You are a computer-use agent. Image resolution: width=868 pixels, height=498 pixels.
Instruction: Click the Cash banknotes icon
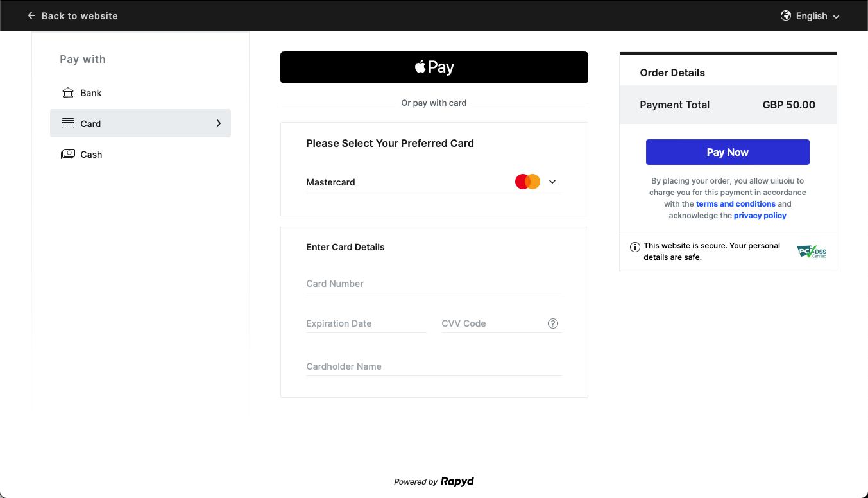click(68, 155)
